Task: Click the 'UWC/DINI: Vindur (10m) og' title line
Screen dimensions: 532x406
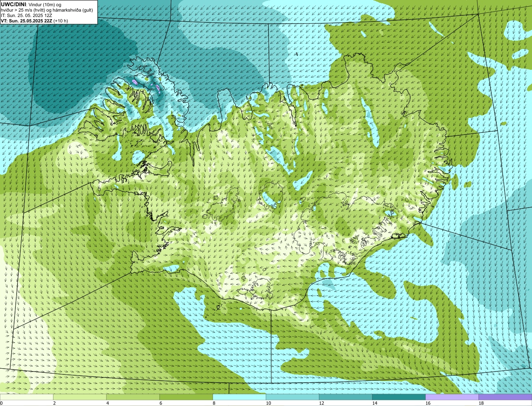Action: pyautogui.click(x=31, y=4)
